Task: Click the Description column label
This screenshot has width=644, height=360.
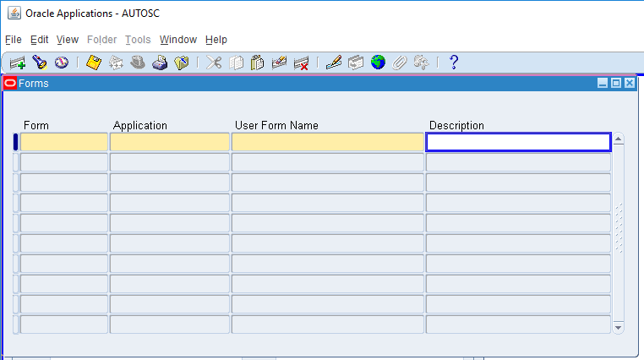Action: [456, 125]
